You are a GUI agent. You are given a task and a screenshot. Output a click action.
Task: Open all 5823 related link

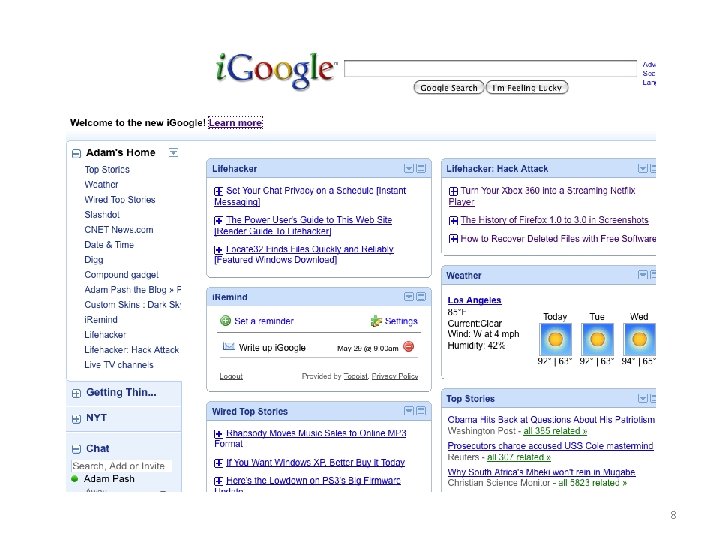592,483
